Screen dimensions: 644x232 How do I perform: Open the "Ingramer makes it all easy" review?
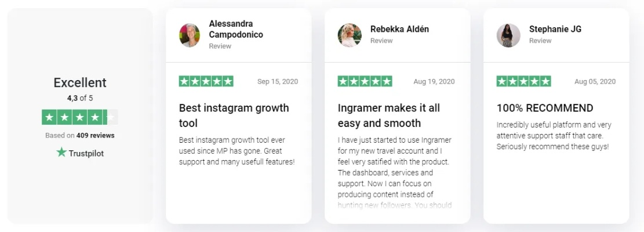[x=388, y=115]
